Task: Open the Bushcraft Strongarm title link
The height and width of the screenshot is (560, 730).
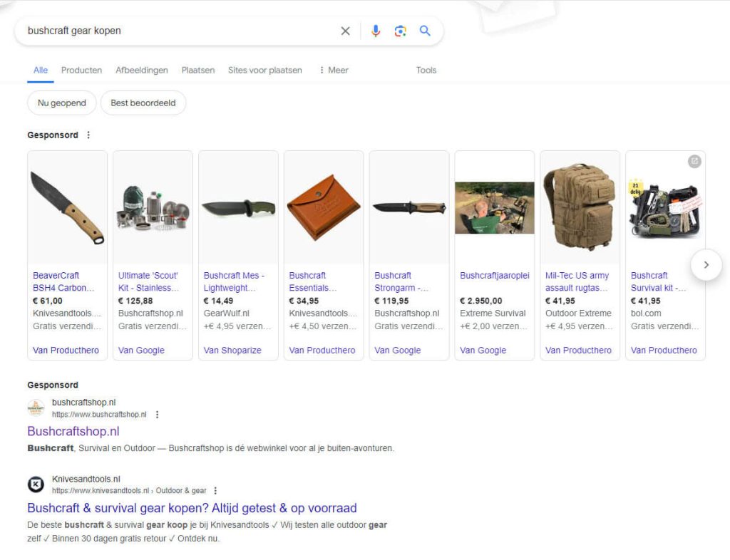Action: [x=401, y=281]
